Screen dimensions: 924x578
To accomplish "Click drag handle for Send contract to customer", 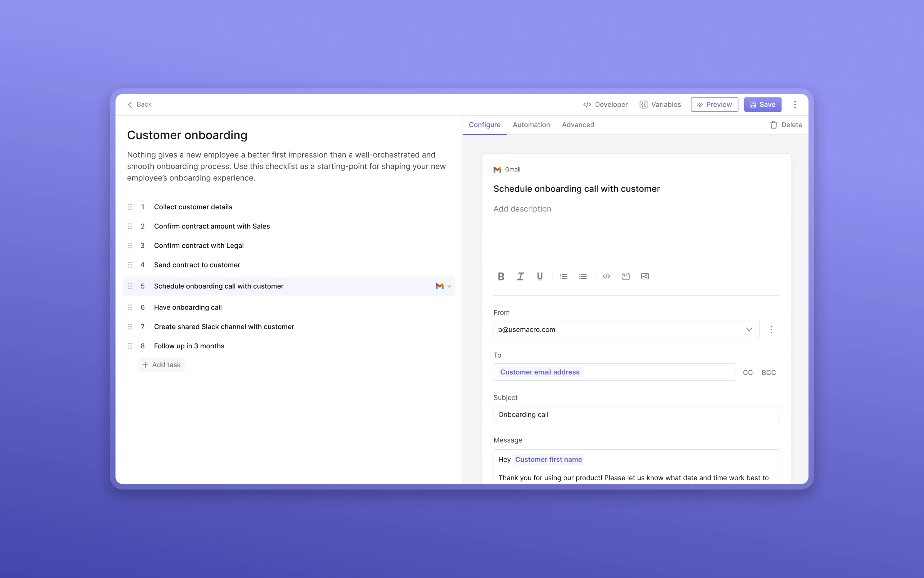I will [130, 265].
